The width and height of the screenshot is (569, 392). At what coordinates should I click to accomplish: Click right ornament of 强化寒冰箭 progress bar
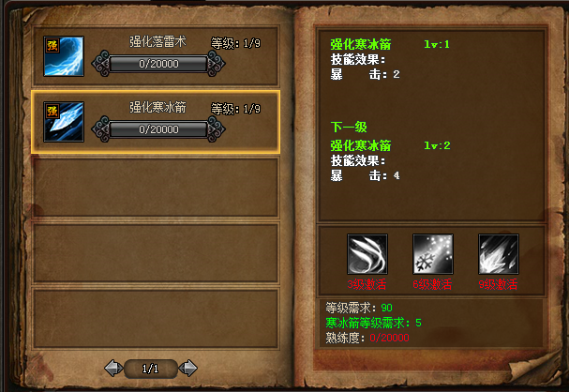pos(216,129)
